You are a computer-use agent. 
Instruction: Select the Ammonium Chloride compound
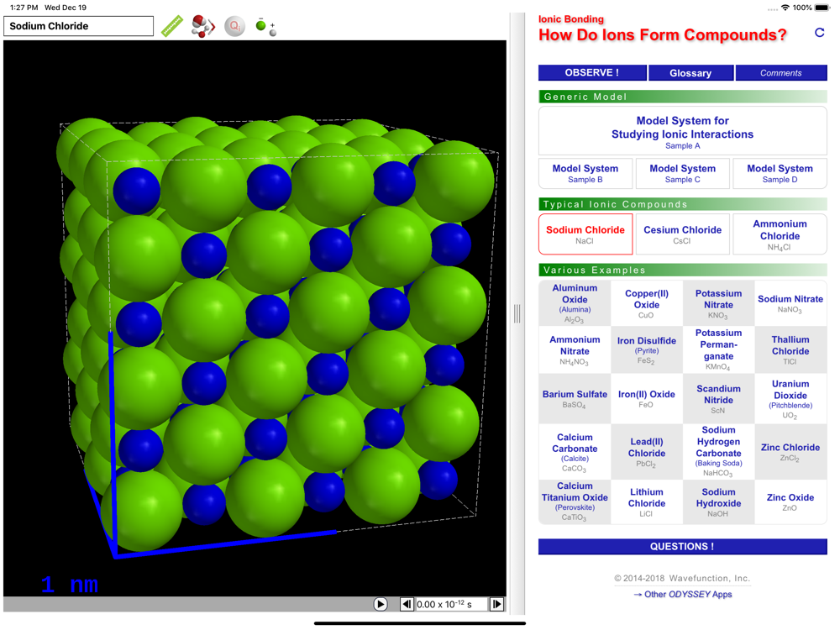coord(780,234)
